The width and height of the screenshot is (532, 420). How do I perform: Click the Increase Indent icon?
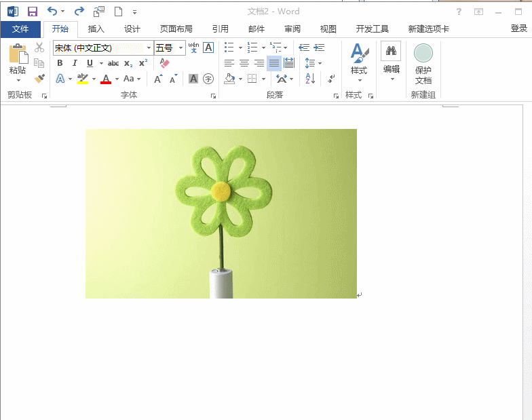coord(319,47)
